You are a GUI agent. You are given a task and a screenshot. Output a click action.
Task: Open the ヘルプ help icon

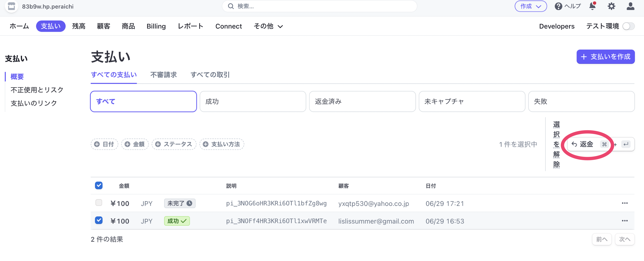558,6
